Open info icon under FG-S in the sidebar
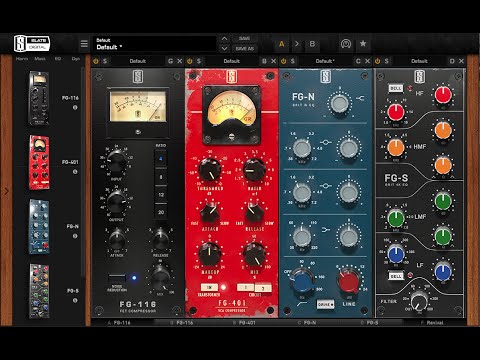The height and width of the screenshot is (360, 480). 75,300
